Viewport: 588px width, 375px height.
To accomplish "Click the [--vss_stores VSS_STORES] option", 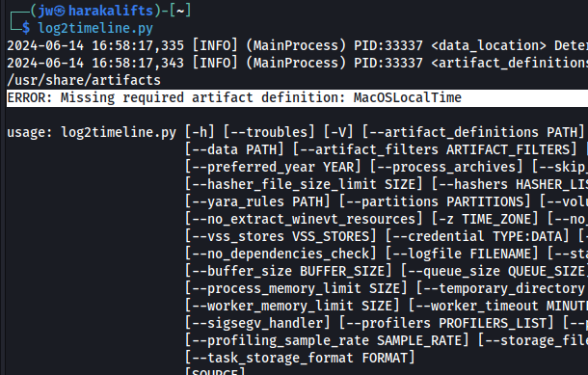I will point(281,236).
